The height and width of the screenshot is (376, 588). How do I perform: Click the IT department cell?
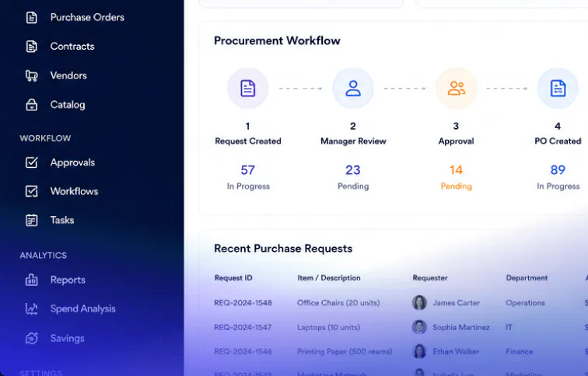click(x=509, y=327)
